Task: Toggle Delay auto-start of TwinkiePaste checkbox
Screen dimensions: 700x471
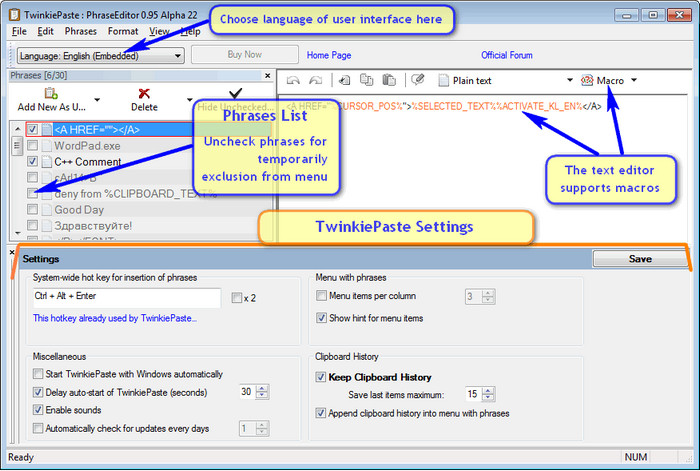Action: coord(38,392)
